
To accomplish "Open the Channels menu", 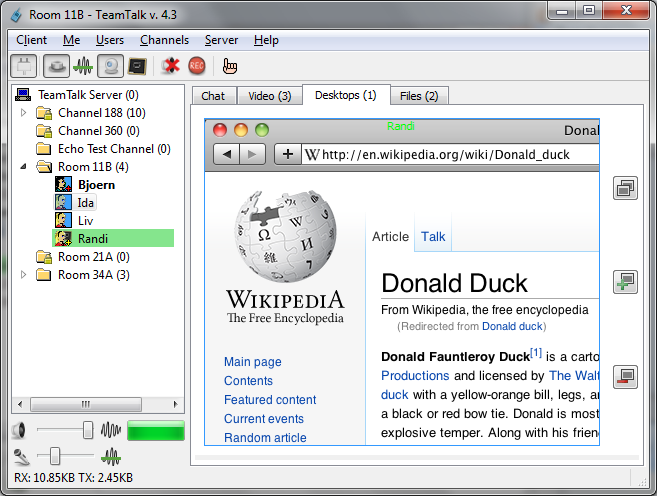I will pos(164,40).
